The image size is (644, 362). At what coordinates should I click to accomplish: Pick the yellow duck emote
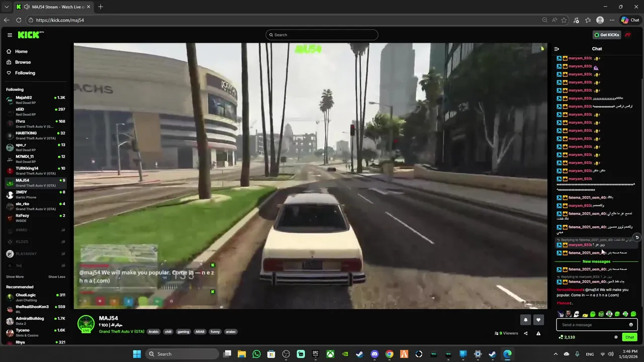pos(585,314)
